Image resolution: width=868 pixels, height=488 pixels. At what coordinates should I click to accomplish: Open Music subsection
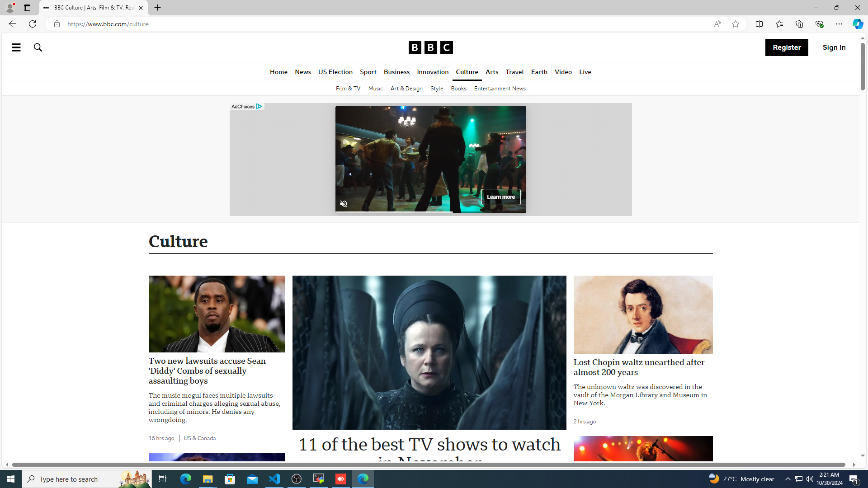click(376, 89)
